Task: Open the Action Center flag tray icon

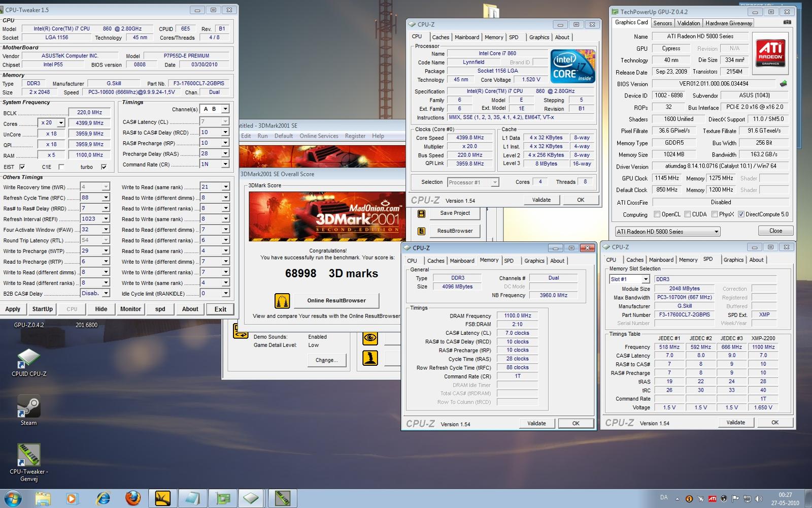Action: click(x=735, y=499)
